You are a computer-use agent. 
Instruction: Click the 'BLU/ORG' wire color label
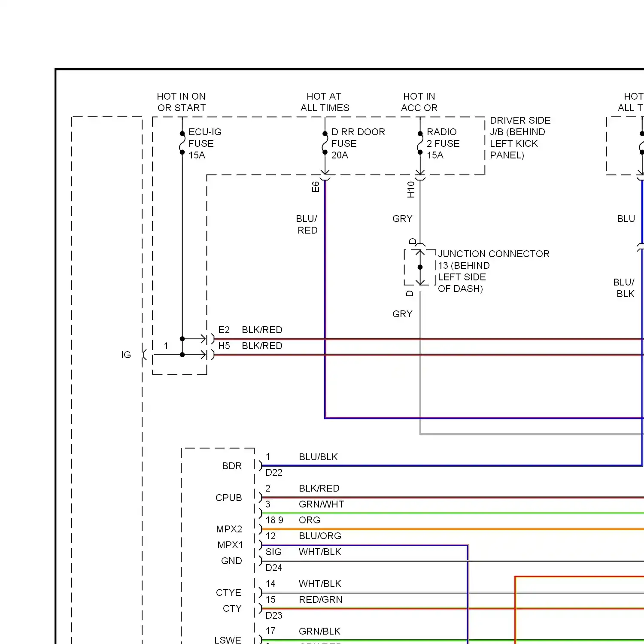(320, 536)
